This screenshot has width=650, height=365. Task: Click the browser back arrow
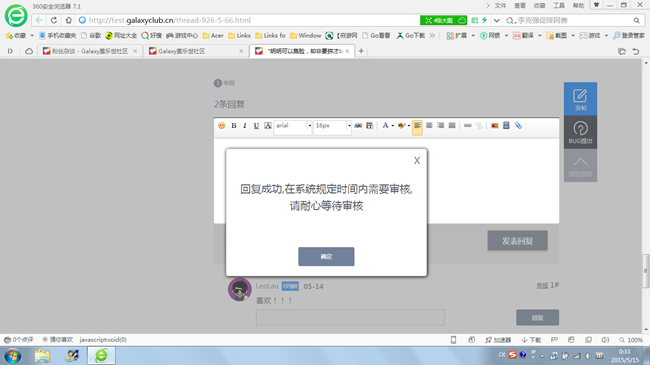point(39,20)
